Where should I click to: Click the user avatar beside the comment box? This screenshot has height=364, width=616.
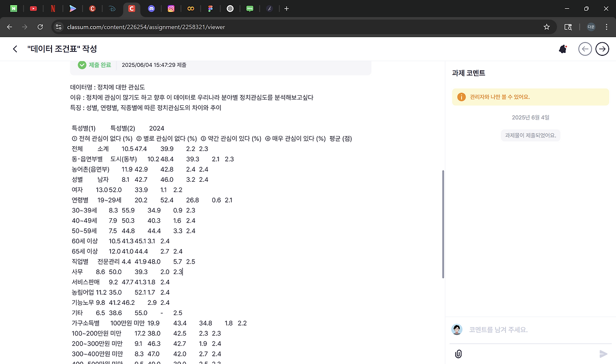[x=457, y=329]
